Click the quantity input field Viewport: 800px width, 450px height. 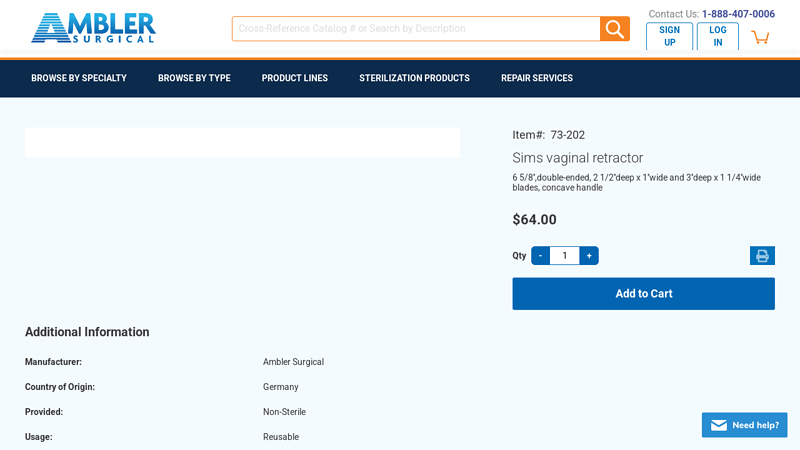564,256
